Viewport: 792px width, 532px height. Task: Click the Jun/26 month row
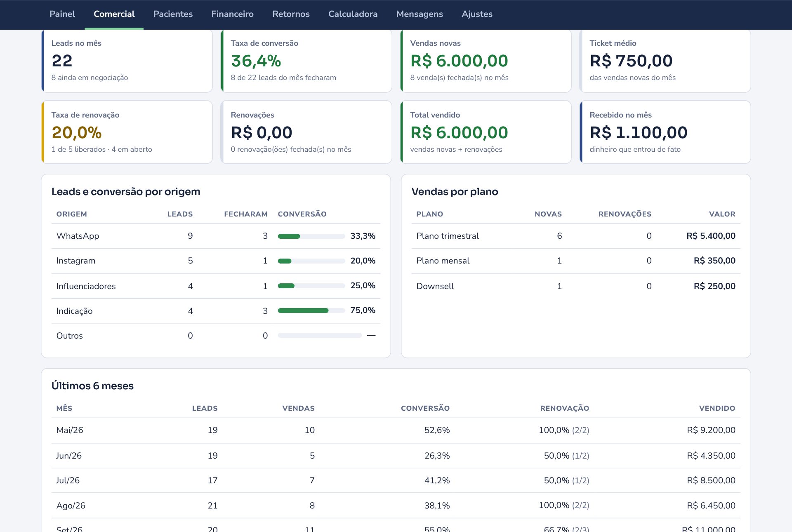coord(396,456)
